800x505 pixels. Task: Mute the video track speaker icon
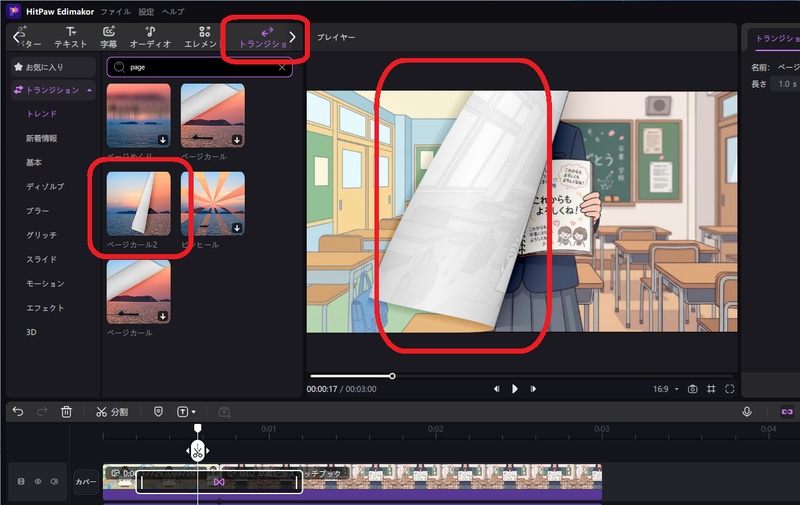click(x=54, y=482)
